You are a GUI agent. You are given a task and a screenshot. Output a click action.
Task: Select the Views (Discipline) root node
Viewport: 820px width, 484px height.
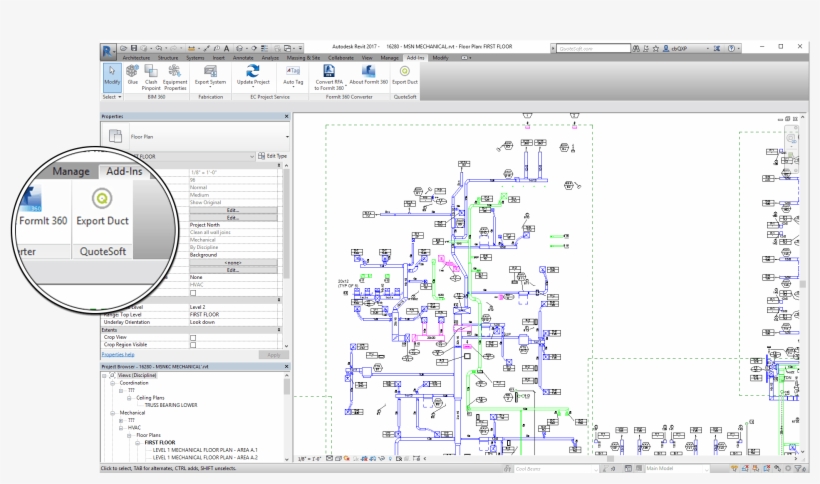point(136,375)
